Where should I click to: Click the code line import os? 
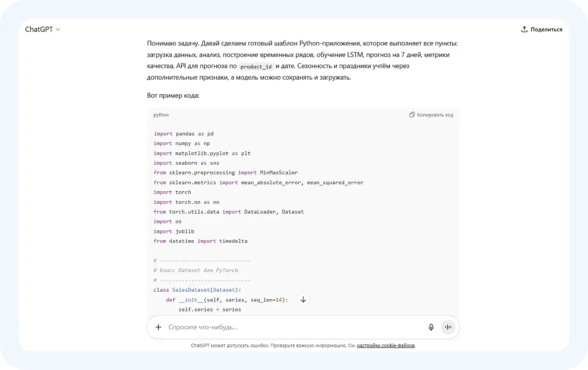click(x=167, y=221)
